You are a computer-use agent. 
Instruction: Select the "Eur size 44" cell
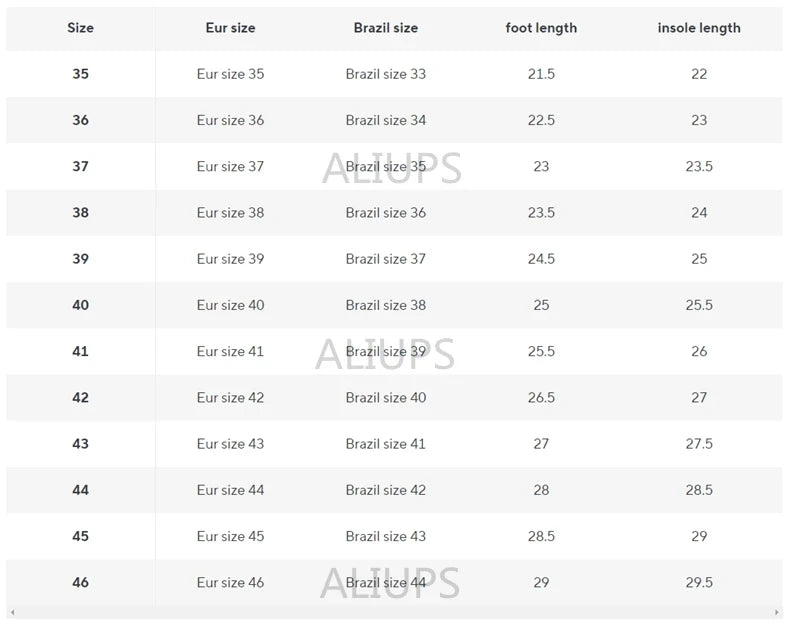pos(230,490)
